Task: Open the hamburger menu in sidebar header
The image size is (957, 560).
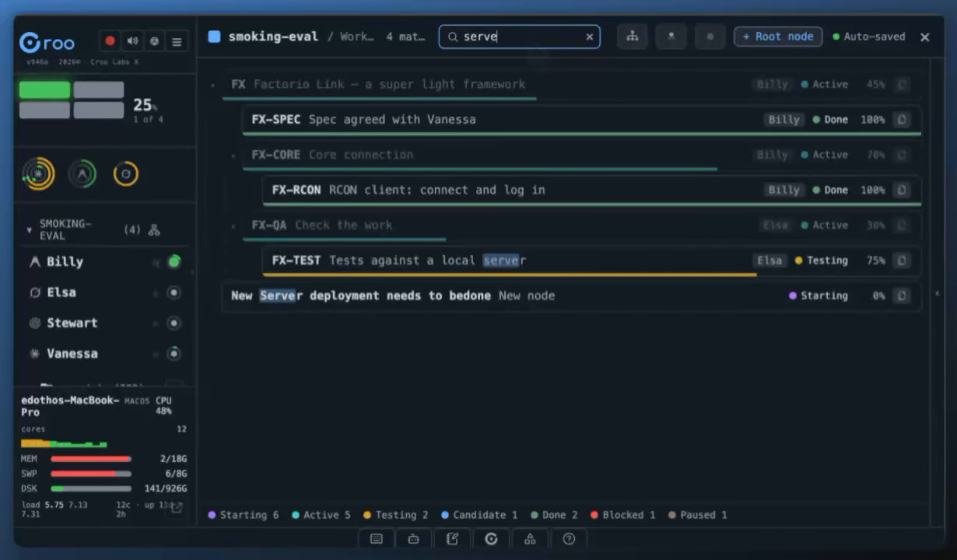Action: [x=177, y=41]
